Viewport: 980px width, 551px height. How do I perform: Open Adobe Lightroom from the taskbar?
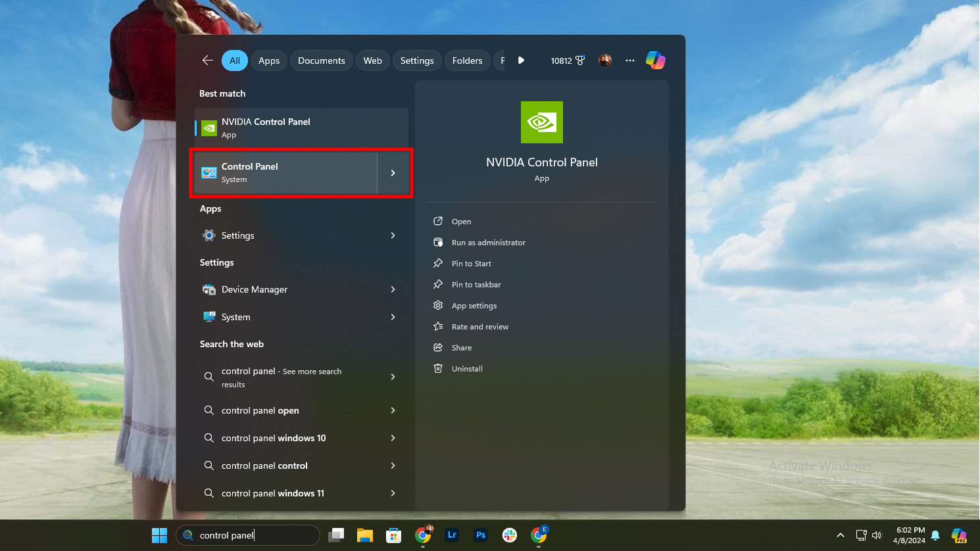point(452,535)
